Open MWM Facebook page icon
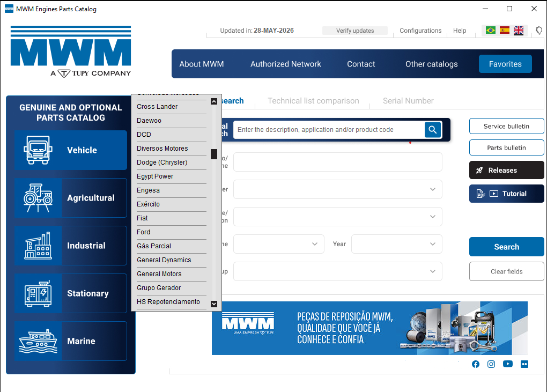Image resolution: width=547 pixels, height=392 pixels. pos(476,364)
